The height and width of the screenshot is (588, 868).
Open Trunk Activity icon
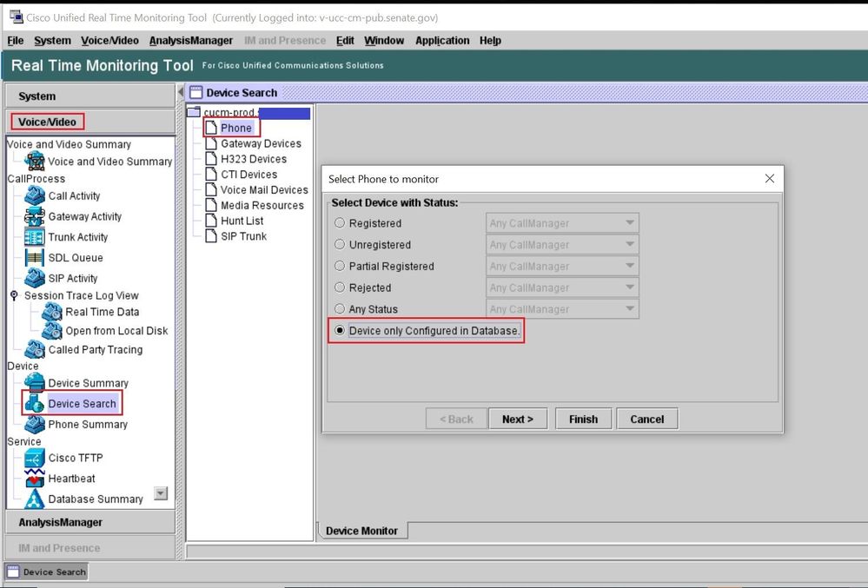pyautogui.click(x=35, y=237)
